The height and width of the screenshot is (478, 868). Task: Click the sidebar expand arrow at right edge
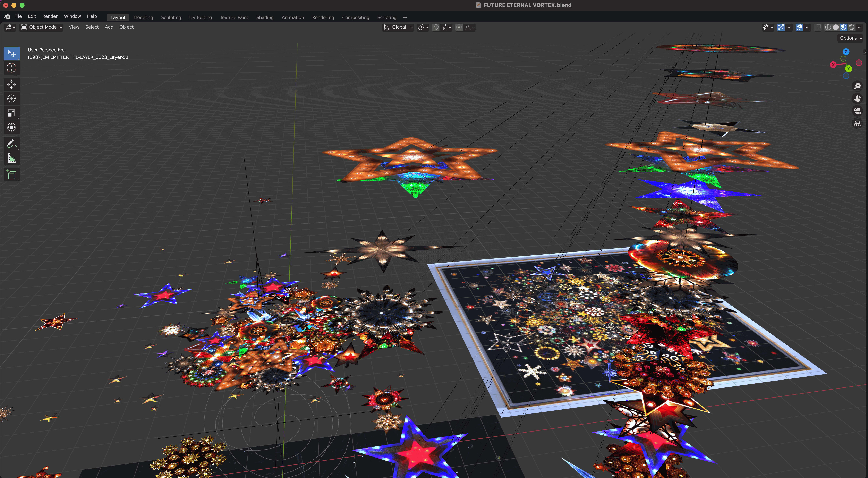pos(865,52)
